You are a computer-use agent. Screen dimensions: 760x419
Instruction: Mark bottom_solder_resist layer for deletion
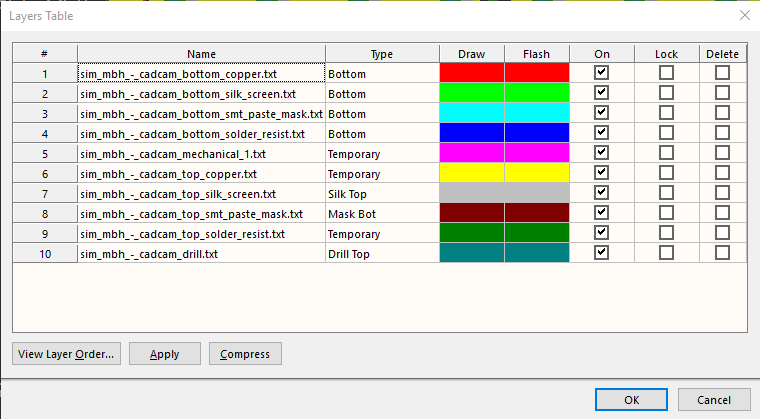click(722, 133)
